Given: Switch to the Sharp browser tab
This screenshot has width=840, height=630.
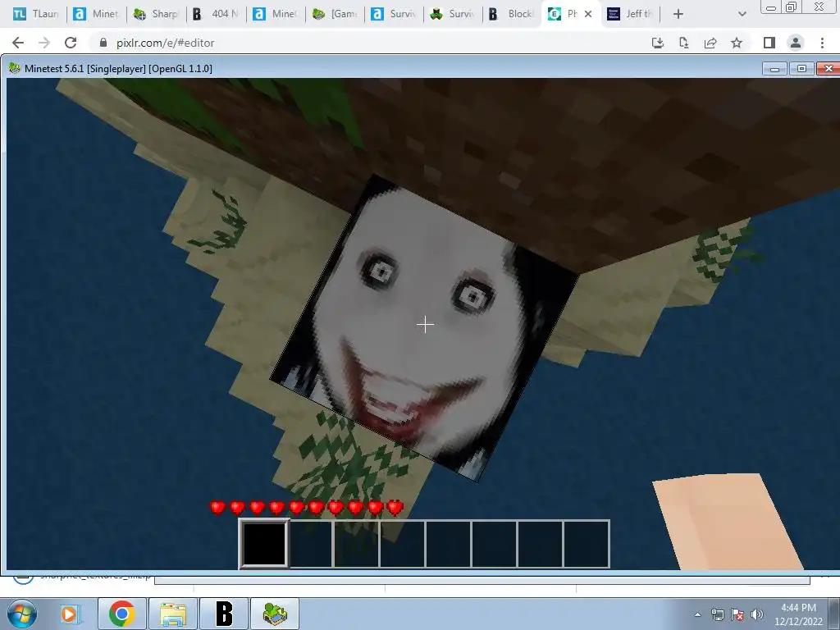Looking at the screenshot, I should [x=157, y=14].
